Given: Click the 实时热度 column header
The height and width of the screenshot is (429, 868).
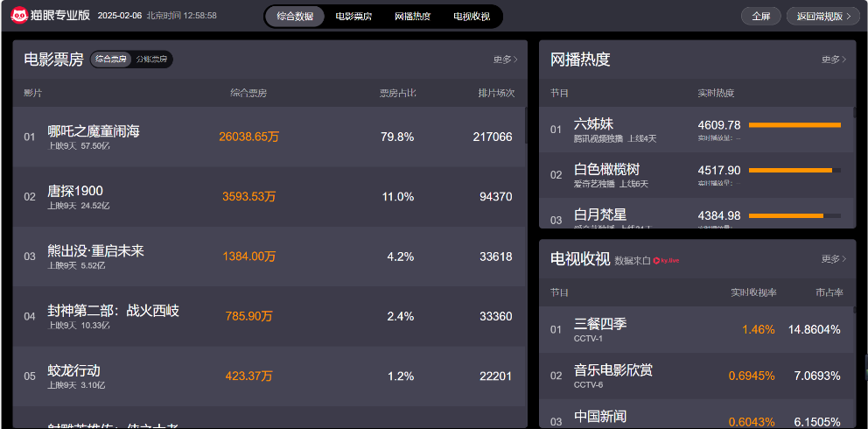Looking at the screenshot, I should coord(716,93).
